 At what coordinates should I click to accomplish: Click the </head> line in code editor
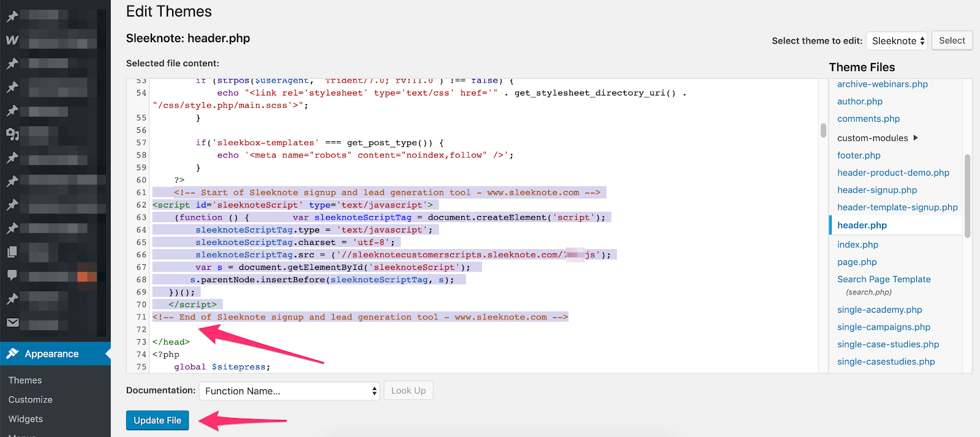pos(171,342)
